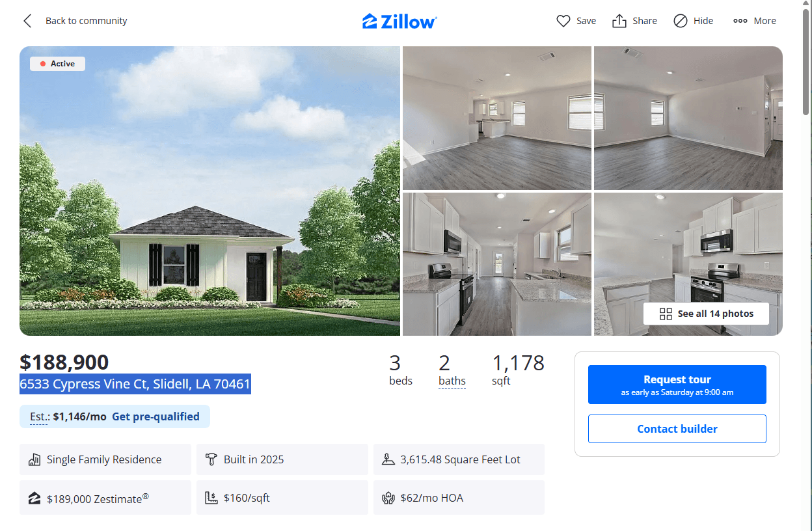Click the photo grid icon on See all photos
The height and width of the screenshot is (531, 812).
tap(666, 314)
